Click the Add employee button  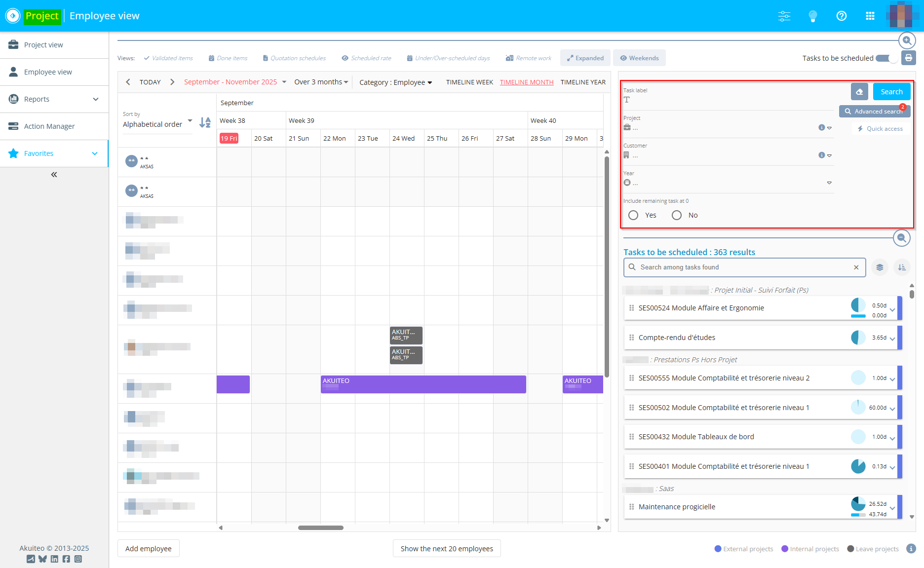[148, 549]
